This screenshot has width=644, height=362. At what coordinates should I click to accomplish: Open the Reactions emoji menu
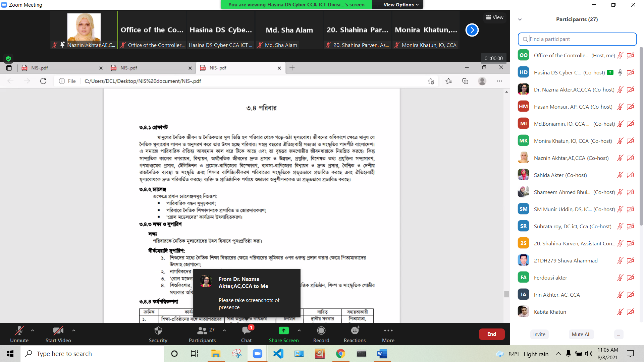click(x=355, y=334)
